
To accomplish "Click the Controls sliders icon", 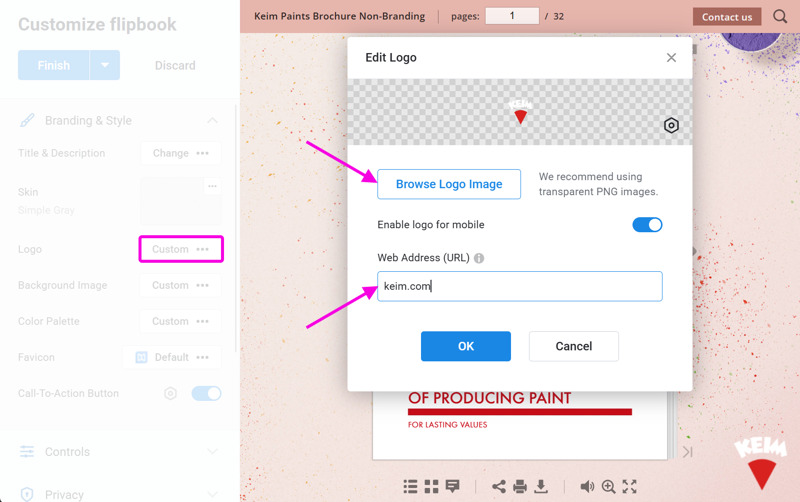I will [x=27, y=451].
